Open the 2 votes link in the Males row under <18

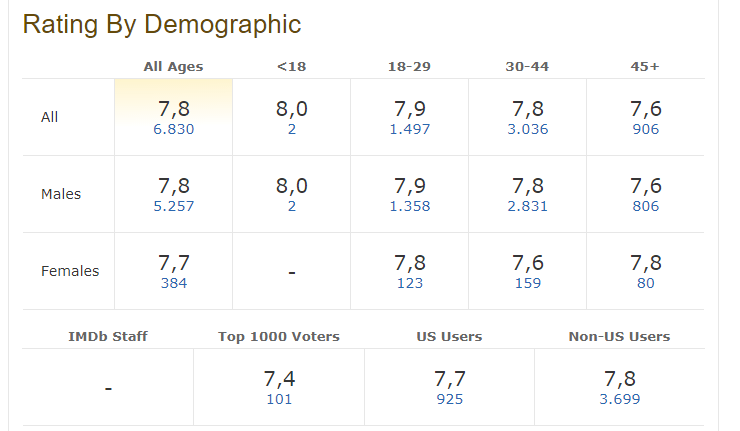click(x=292, y=206)
